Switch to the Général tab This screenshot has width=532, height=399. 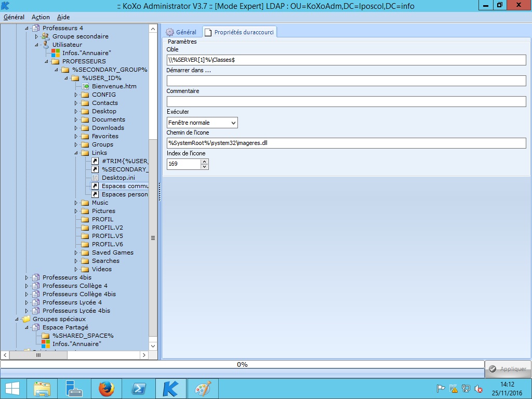[181, 32]
